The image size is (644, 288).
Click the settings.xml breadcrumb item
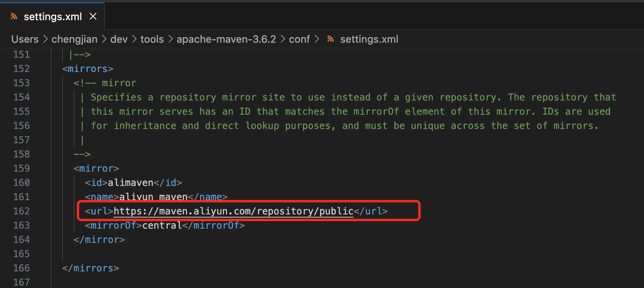pyautogui.click(x=369, y=39)
